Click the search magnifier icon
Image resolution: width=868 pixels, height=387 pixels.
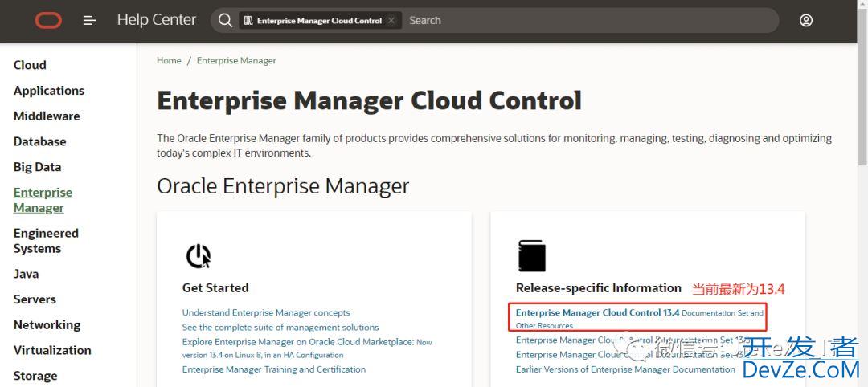pos(225,20)
